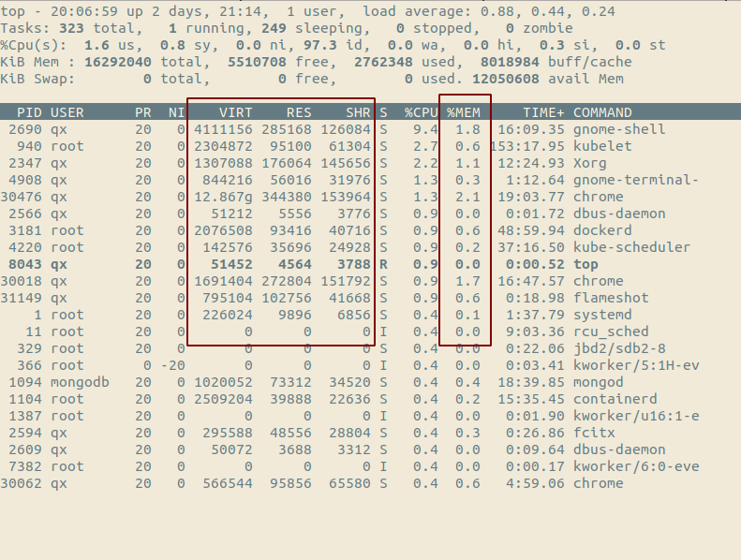Click PID 30476 in the chrome row
Viewport: 741px width, 560px height.
click(x=22, y=197)
